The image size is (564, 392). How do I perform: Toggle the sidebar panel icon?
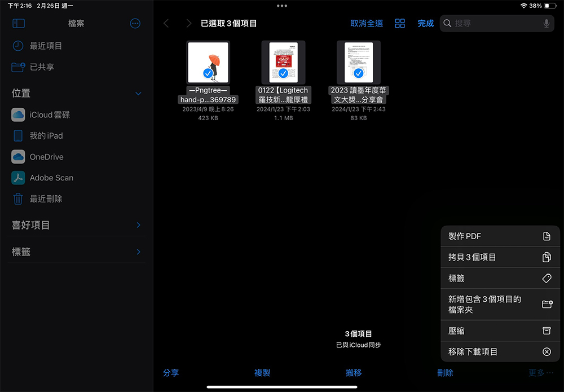[19, 23]
